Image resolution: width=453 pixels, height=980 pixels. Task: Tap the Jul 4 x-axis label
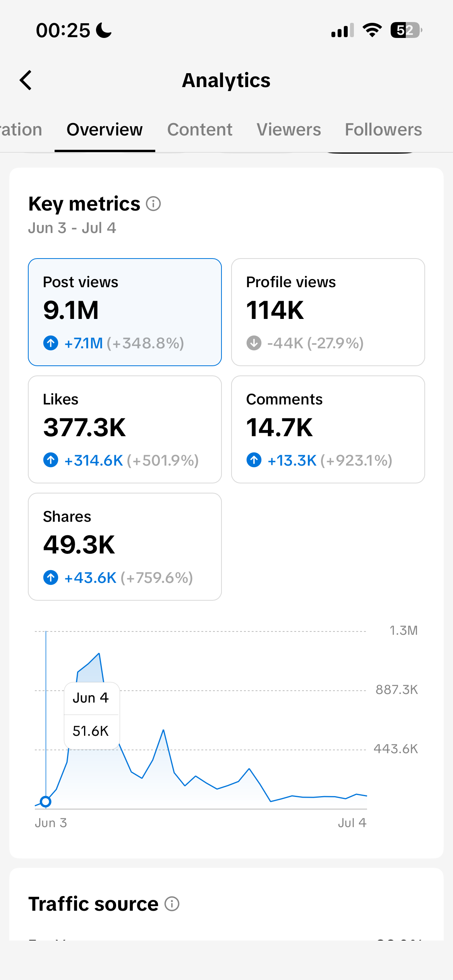(x=352, y=823)
